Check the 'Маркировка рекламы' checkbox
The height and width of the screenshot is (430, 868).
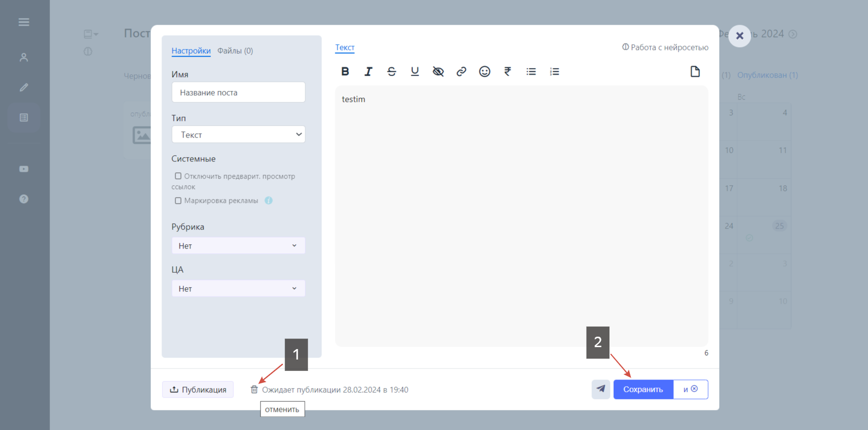[178, 200]
